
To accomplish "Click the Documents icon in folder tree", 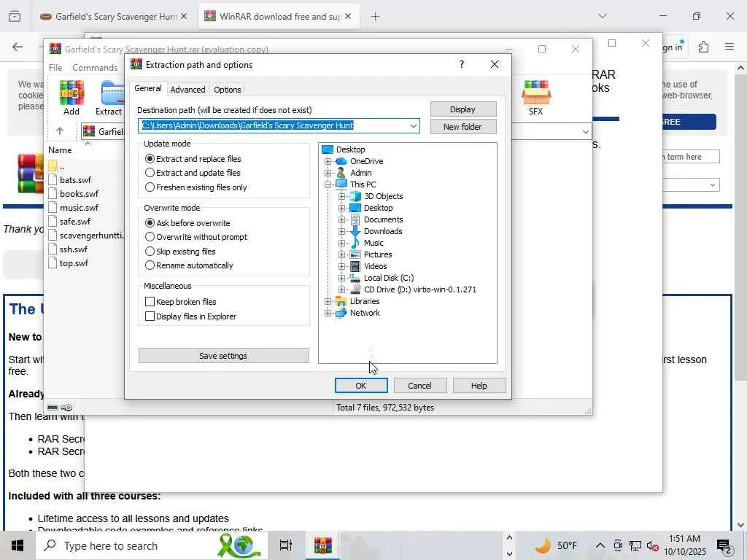I will pyautogui.click(x=355, y=219).
